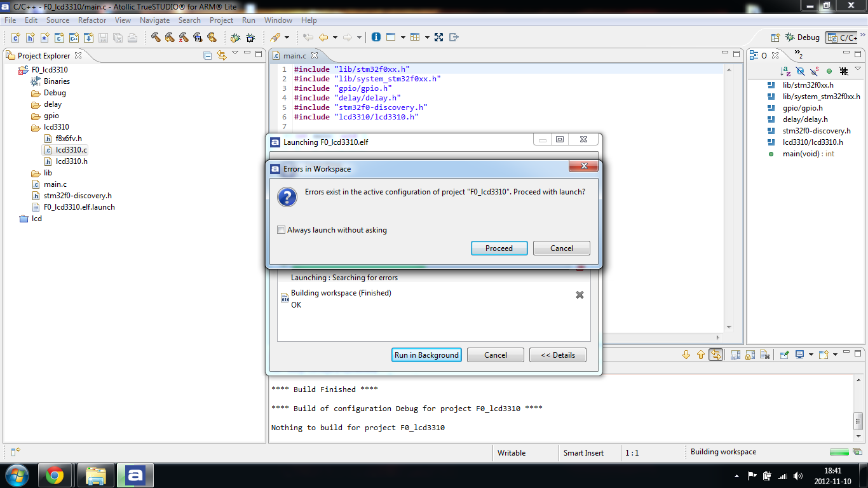Click the green progress bar in the status bar
Screen dimensions: 868x488
click(x=839, y=452)
